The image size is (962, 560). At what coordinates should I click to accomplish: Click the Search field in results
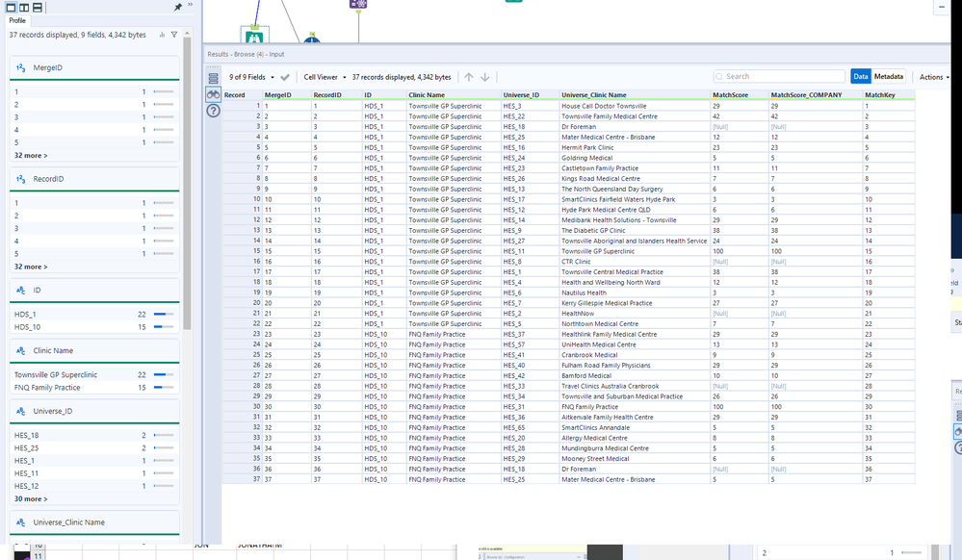click(778, 77)
